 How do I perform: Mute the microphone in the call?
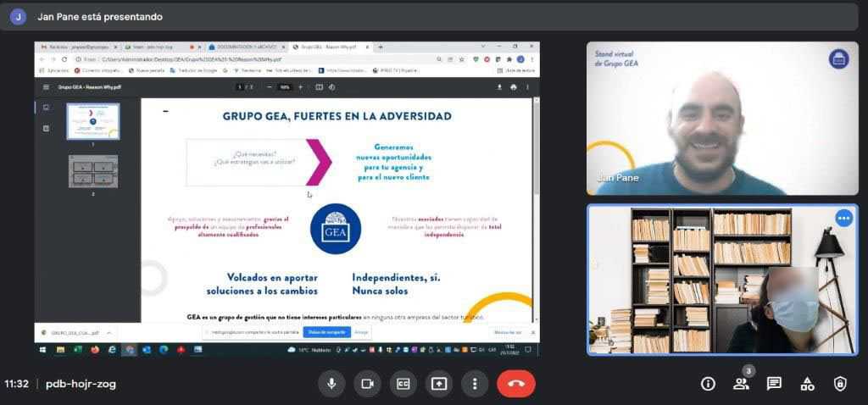pos(331,384)
